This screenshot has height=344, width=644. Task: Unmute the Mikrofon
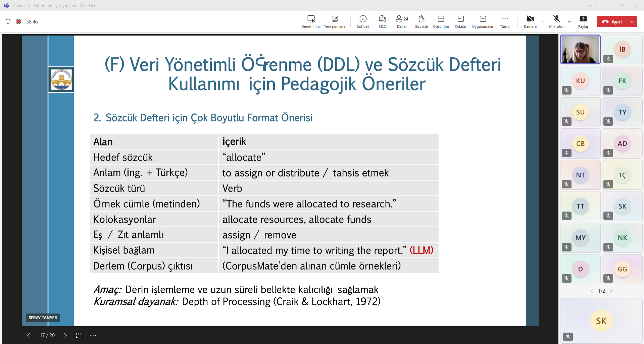pyautogui.click(x=556, y=21)
